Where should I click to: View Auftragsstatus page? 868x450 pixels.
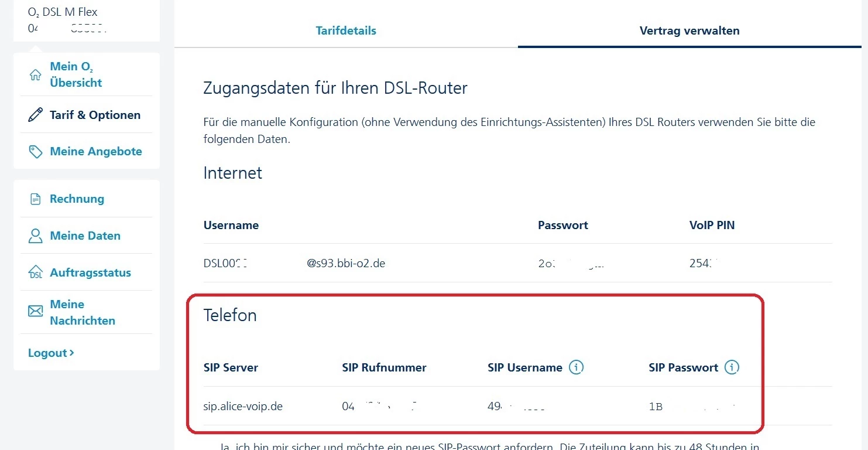[x=90, y=272]
